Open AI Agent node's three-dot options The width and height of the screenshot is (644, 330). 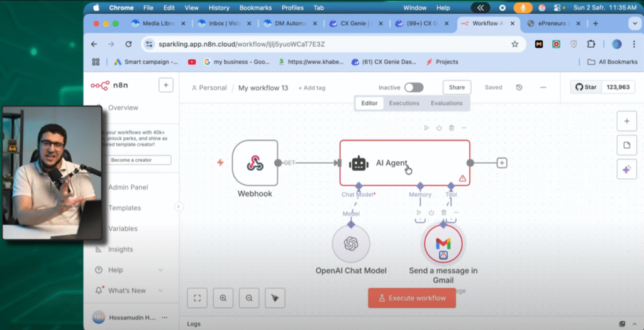point(464,128)
